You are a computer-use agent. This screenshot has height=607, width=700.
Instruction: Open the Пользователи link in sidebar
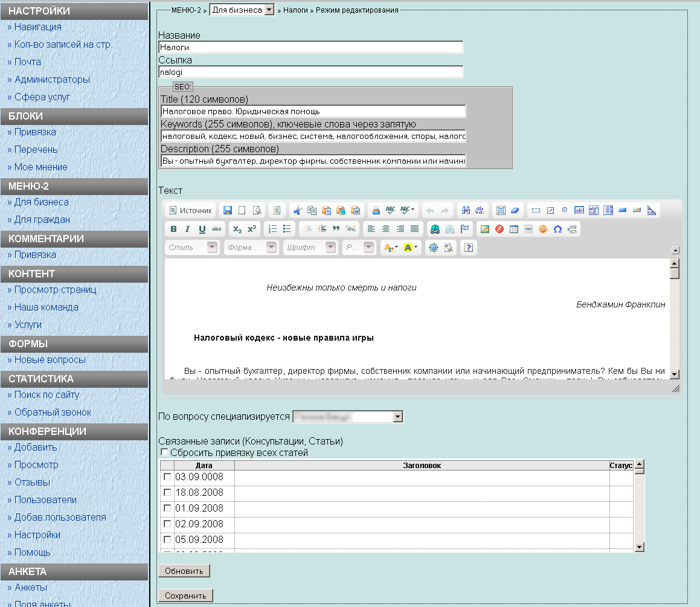tap(45, 500)
